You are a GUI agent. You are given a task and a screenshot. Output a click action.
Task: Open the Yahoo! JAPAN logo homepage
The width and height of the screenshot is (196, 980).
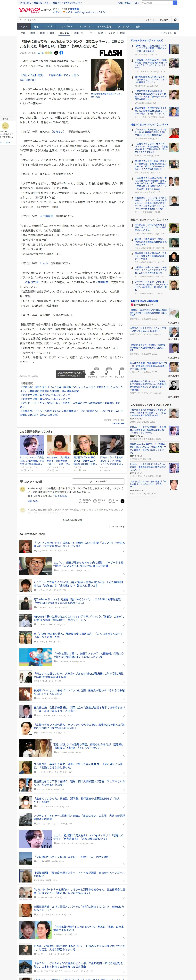point(29,10)
